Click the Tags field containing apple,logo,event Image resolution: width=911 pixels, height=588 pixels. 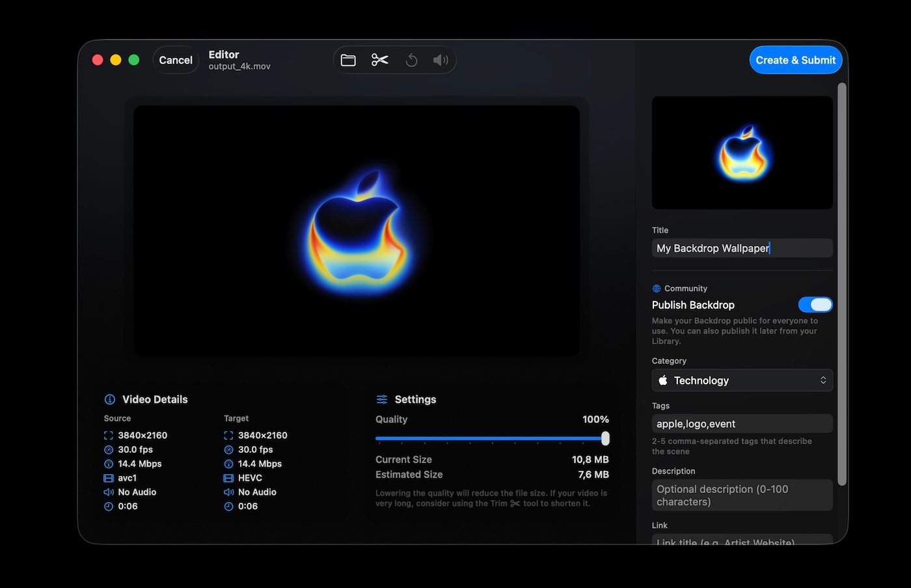(x=742, y=423)
